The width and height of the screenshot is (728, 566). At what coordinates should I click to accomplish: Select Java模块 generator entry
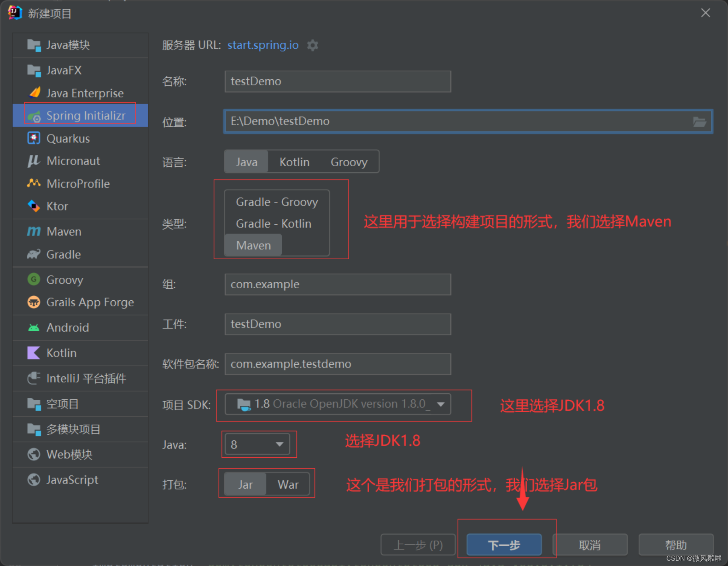(80, 45)
